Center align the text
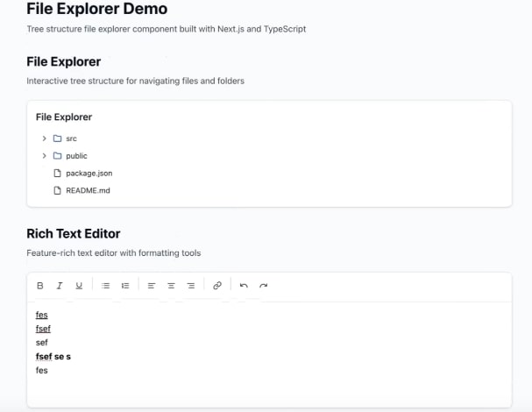The image size is (532, 412). [171, 286]
